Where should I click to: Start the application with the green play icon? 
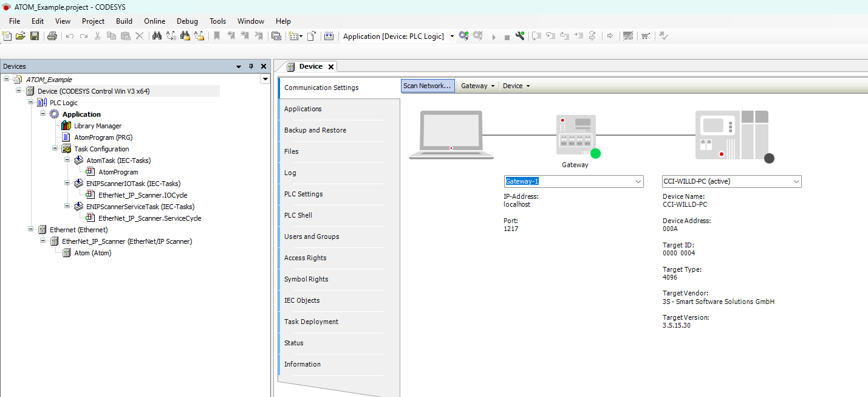pos(493,36)
